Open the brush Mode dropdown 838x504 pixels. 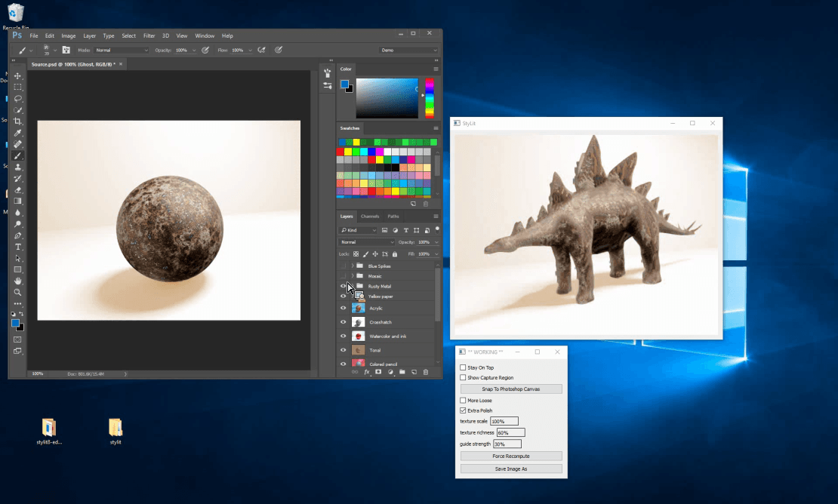[x=122, y=51]
